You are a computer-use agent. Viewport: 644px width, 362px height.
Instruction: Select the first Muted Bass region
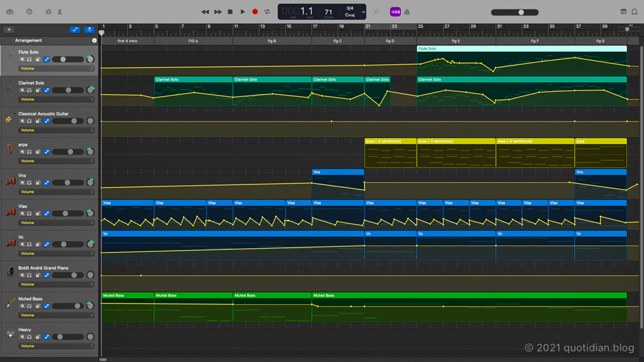(128, 307)
